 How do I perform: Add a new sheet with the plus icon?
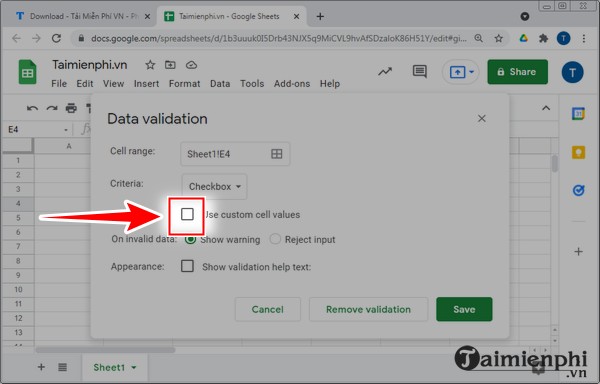41,367
